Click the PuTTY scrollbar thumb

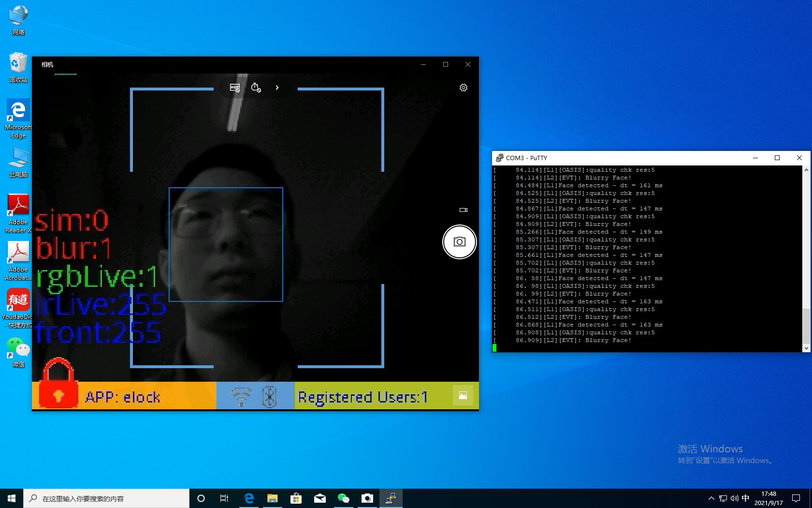pos(806,326)
